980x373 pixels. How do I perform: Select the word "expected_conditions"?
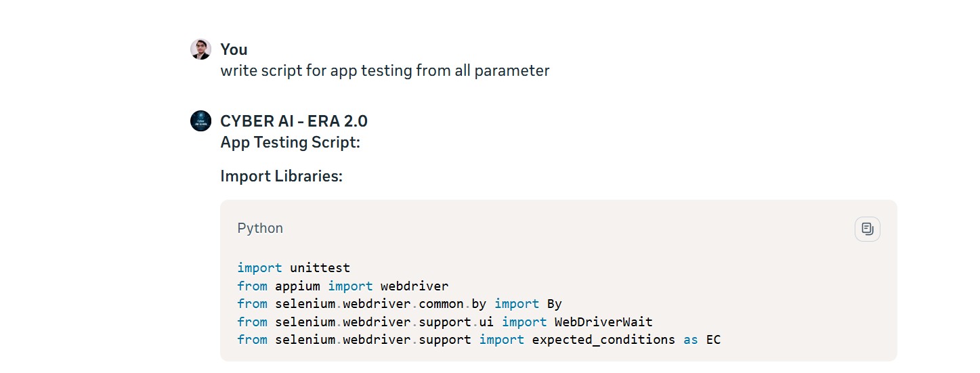pyautogui.click(x=603, y=340)
